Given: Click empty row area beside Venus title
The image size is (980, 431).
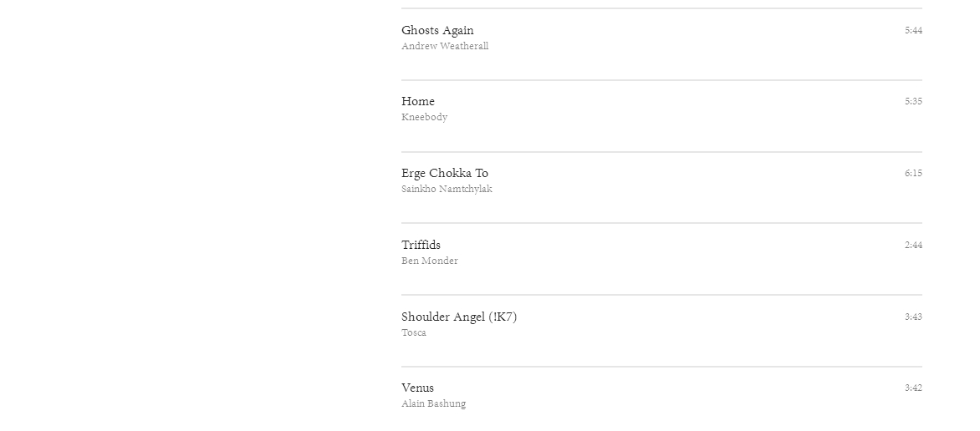Looking at the screenshot, I should pos(669,394).
